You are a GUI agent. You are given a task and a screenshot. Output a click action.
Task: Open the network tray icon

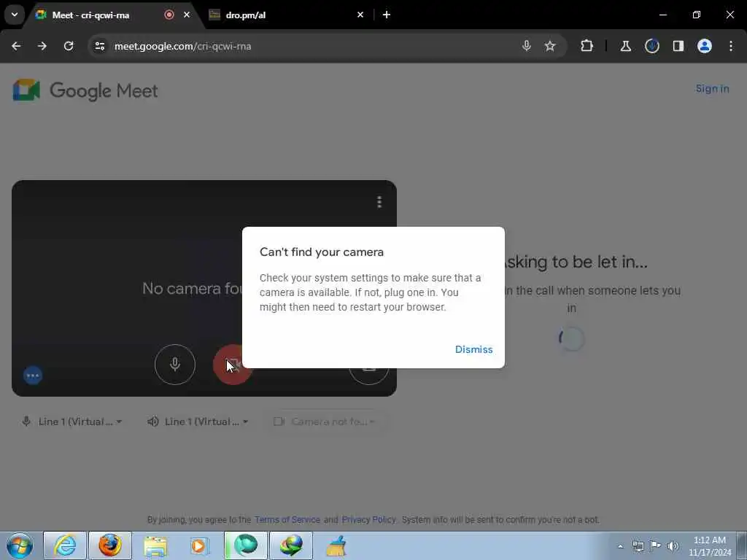coord(638,546)
